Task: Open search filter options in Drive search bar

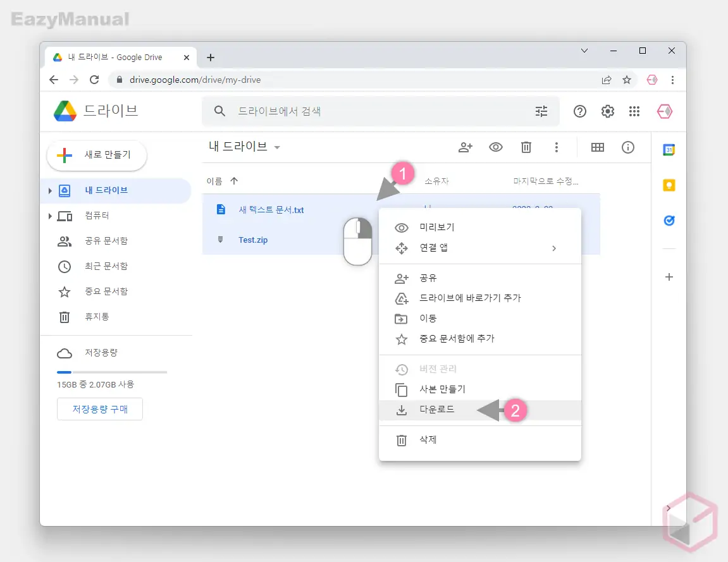Action: point(541,111)
